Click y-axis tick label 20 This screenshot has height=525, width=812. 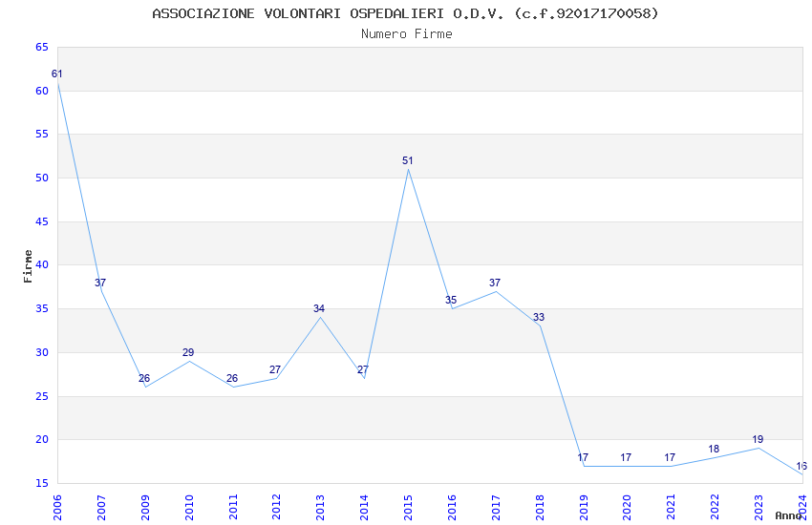pos(42,440)
